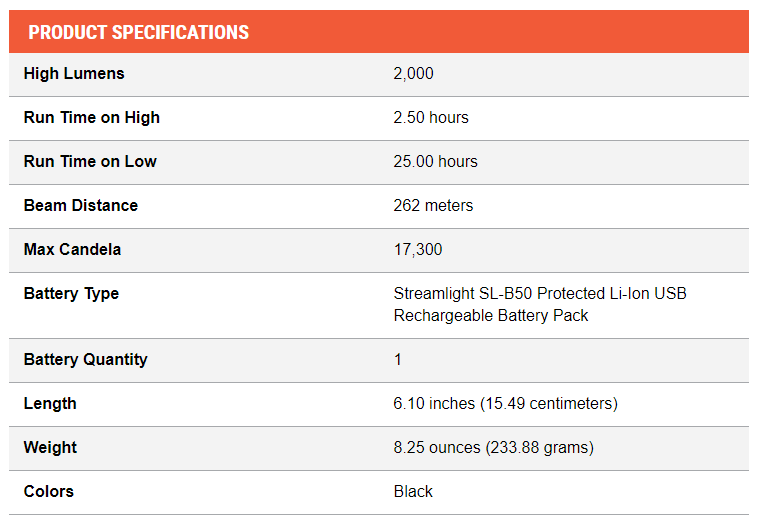The image size is (759, 528).
Task: Click the battery quantity value 1
Action: [x=397, y=360]
